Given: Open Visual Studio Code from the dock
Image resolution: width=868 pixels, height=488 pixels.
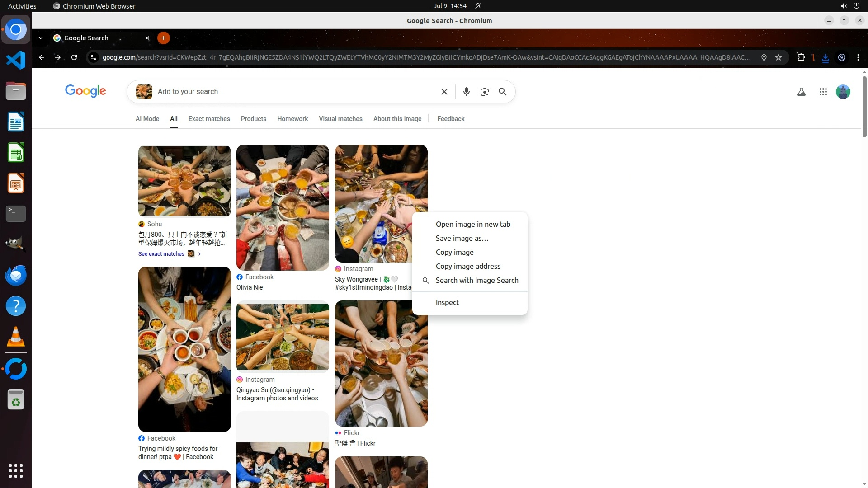Looking at the screenshot, I should click(16, 60).
